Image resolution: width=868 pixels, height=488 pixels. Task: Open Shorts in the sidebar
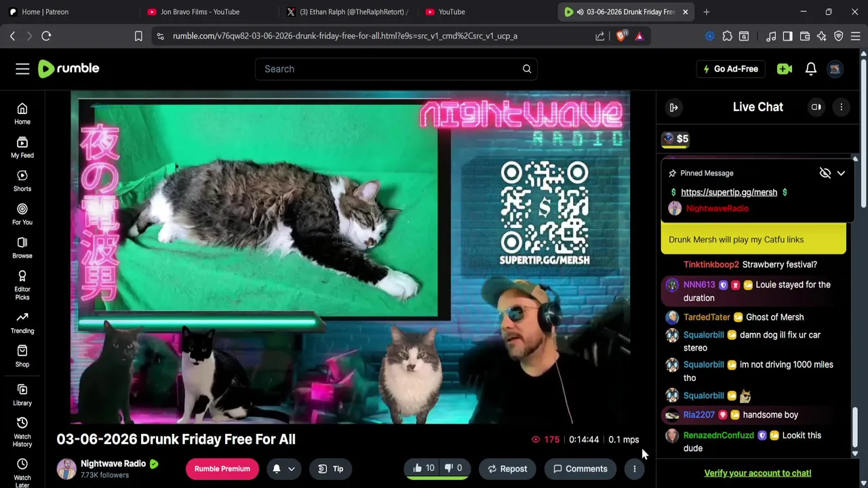pyautogui.click(x=22, y=181)
